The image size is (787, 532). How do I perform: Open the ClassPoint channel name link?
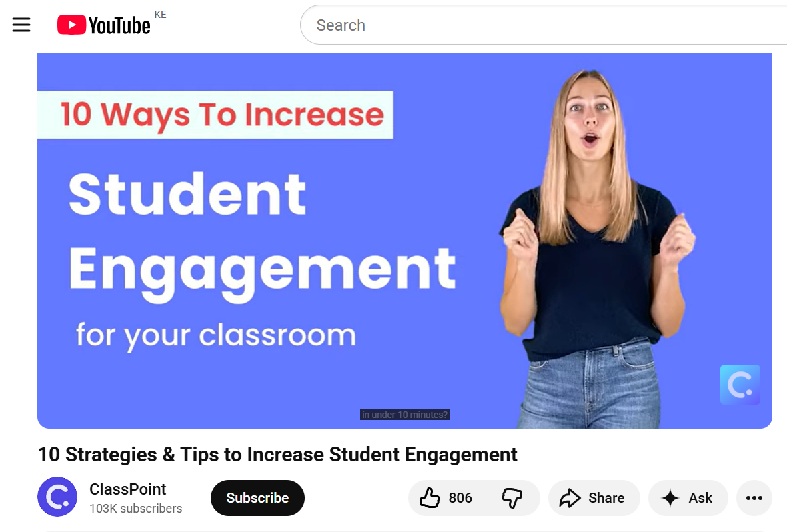128,489
